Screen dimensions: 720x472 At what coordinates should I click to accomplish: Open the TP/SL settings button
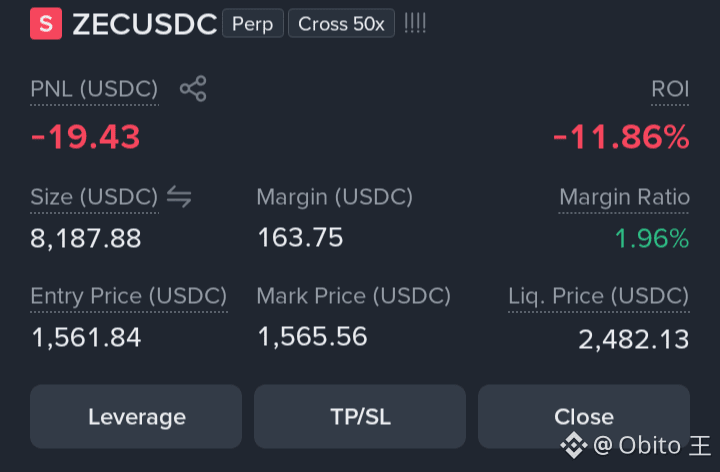(x=360, y=416)
